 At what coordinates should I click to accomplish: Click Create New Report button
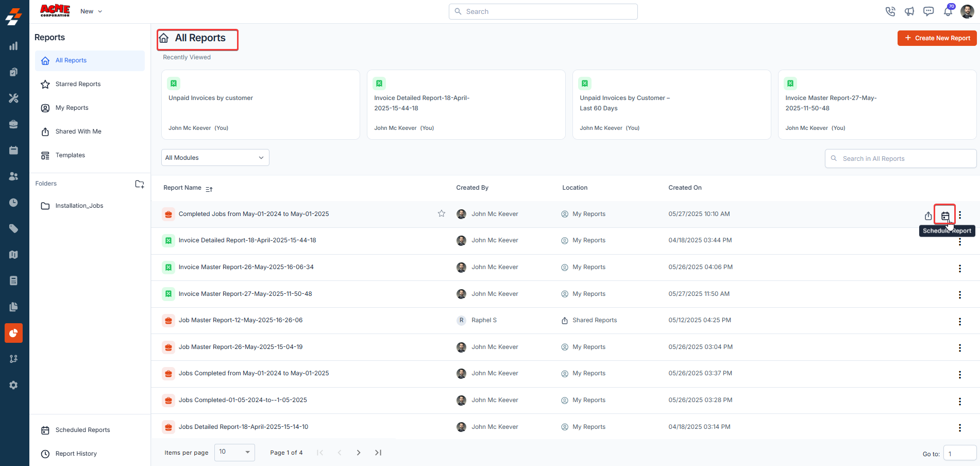coord(937,38)
